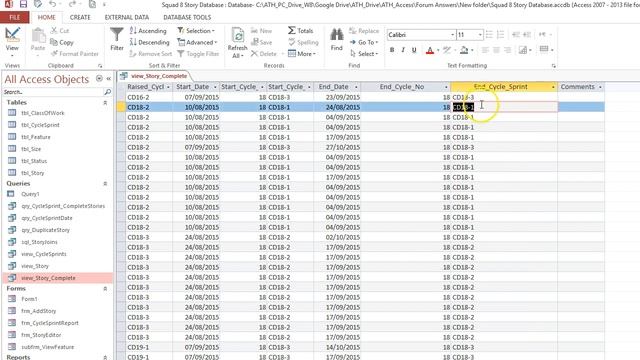
Task: Open tbl_ClassOfWork table
Action: 42,113
